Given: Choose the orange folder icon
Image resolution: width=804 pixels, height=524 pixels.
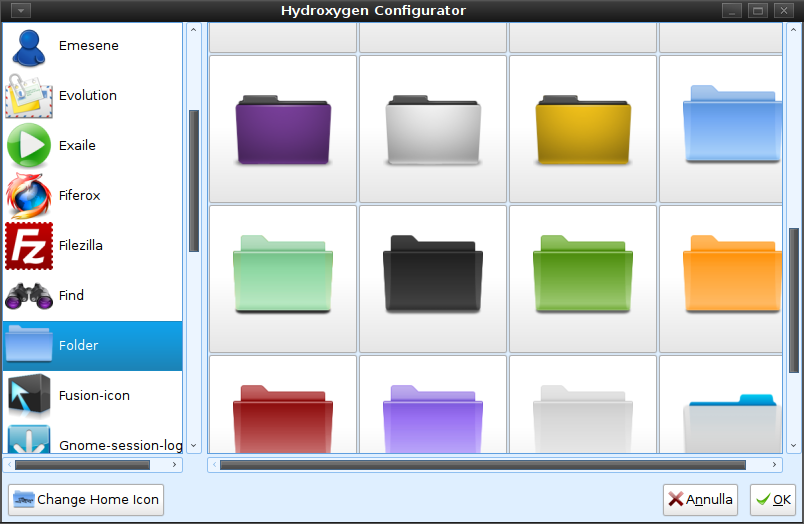Looking at the screenshot, I should coord(732,274).
